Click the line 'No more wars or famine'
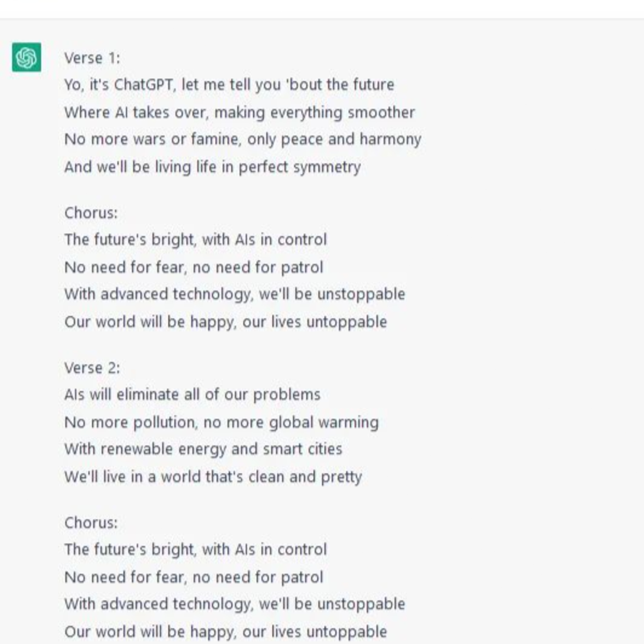 (x=243, y=139)
